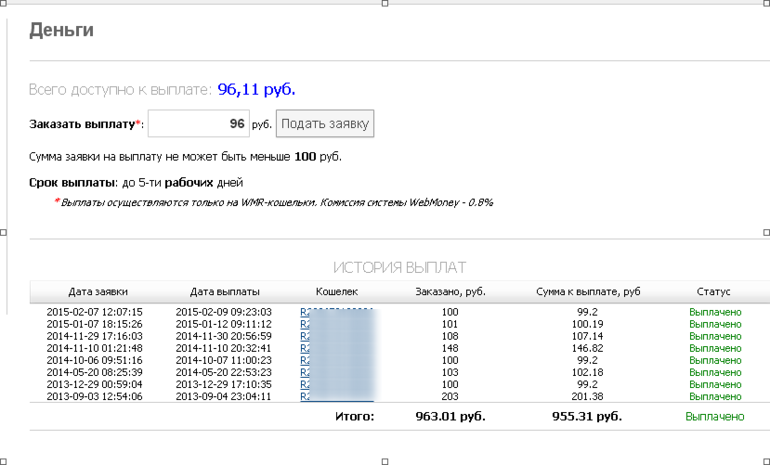Click the green "Выплачено" status in totals row
The height and width of the screenshot is (465, 770).
click(x=714, y=416)
